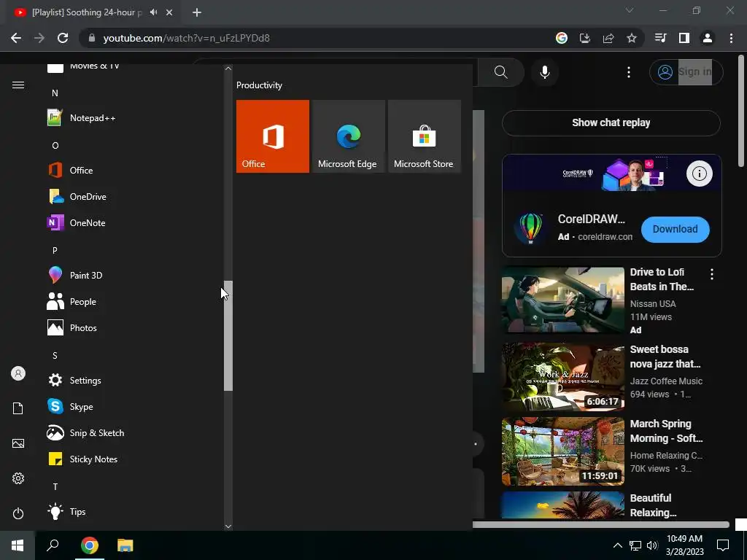Screen dimensions: 747x560
Task: Open the volume control in system tray
Action: tap(652, 545)
